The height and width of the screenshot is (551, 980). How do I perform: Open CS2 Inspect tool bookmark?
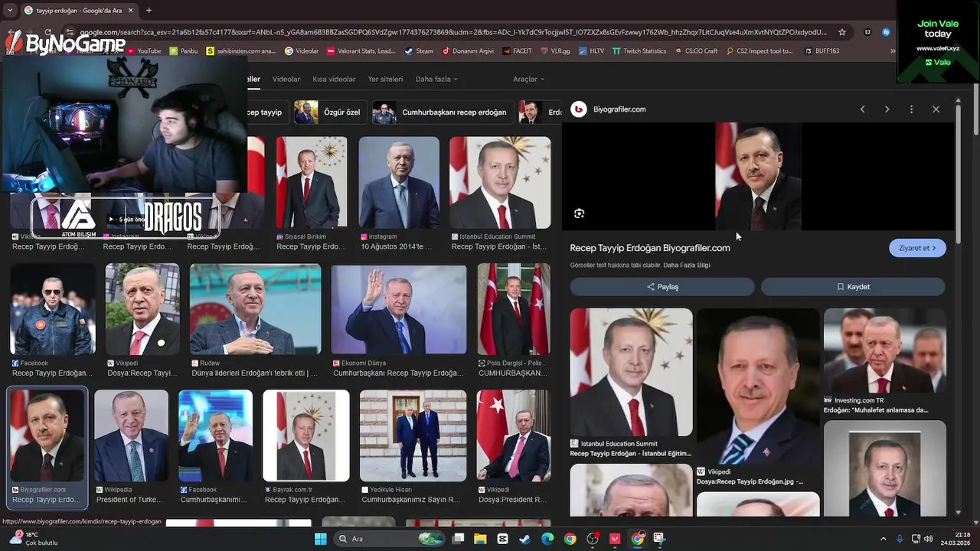[759, 51]
